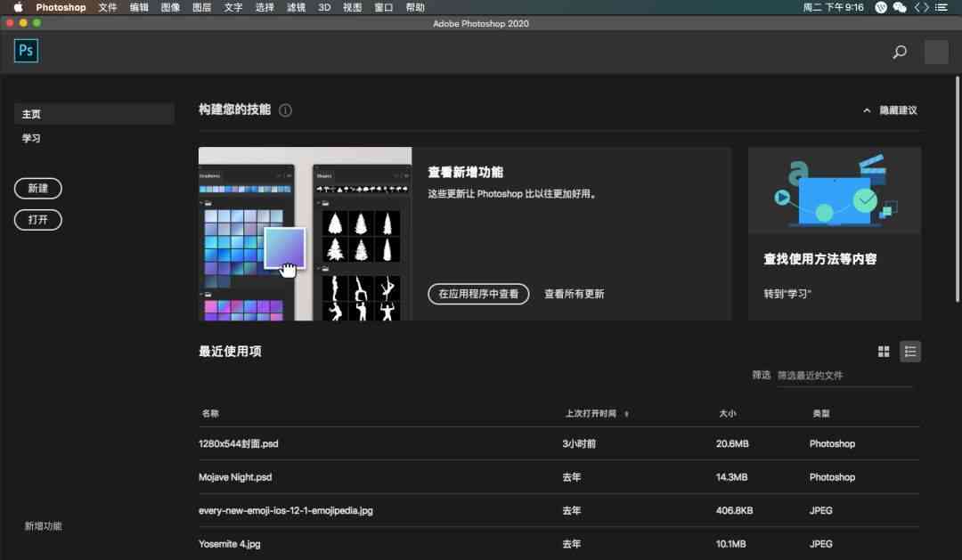Click the info icon beside 构建您的技能
This screenshot has width=962, height=560.
285,110
